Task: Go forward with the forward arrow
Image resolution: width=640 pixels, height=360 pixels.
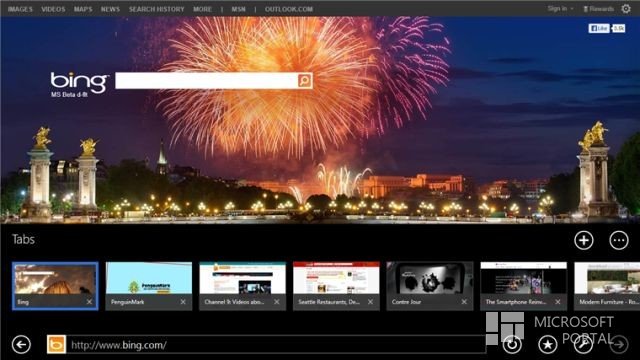Action: coord(619,344)
